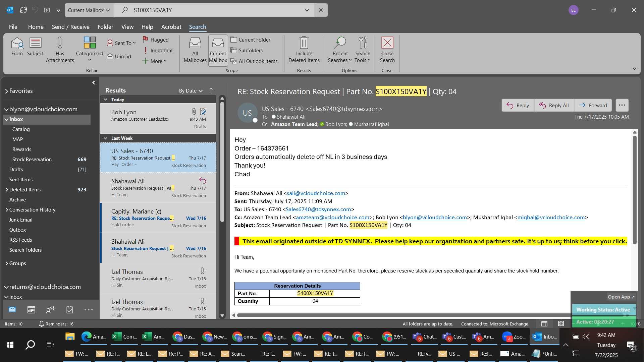Switch to the View tab
The image size is (644, 362).
127,27
